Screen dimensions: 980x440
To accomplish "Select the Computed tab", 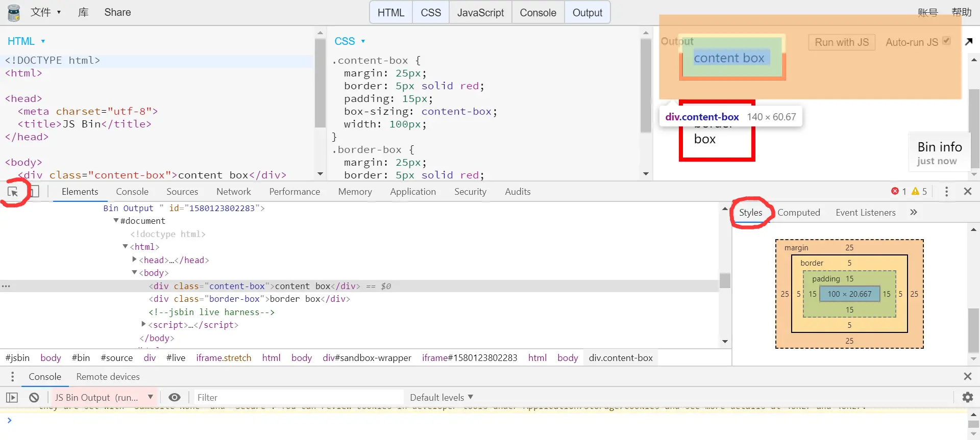I will coord(799,213).
